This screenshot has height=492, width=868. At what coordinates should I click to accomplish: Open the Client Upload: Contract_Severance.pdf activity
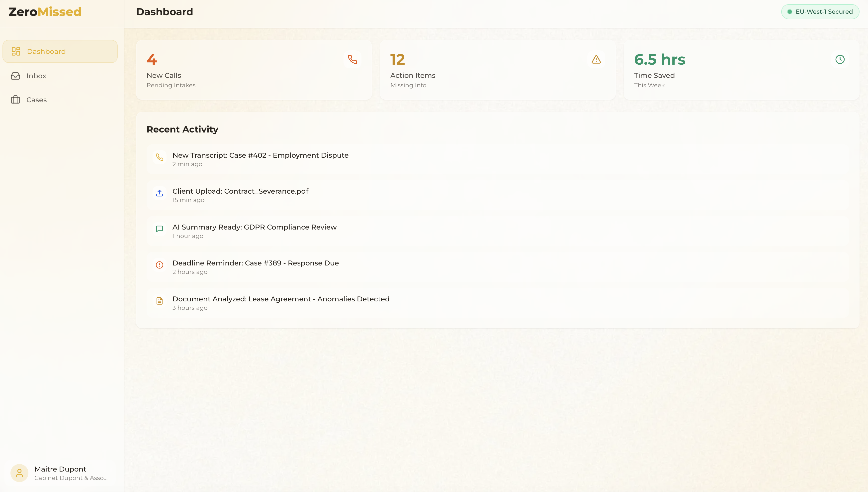tap(240, 191)
